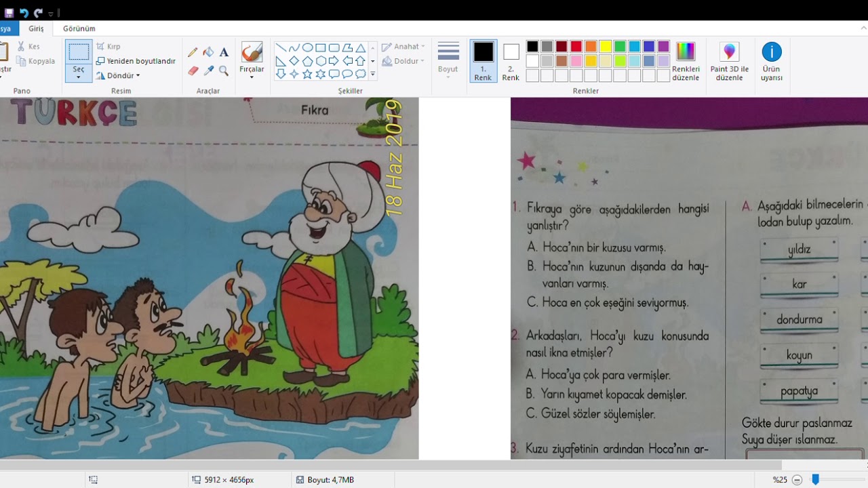Click the Ürün uyarısı info icon

point(772,52)
